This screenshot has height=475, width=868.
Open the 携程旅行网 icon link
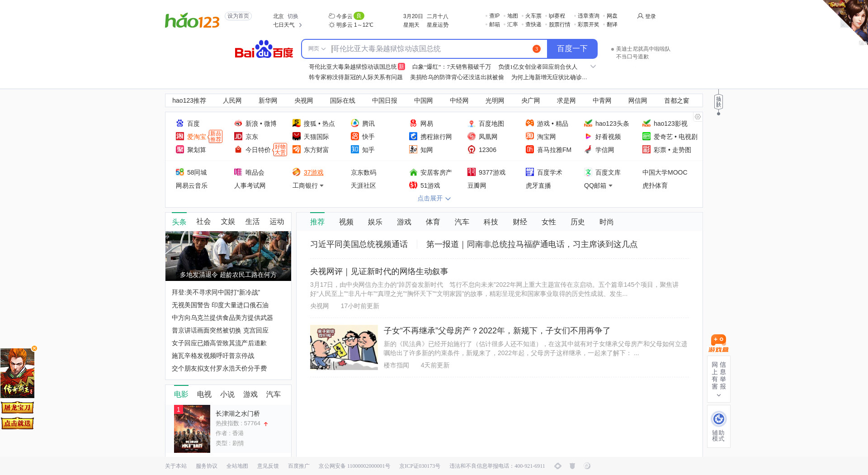tap(413, 136)
